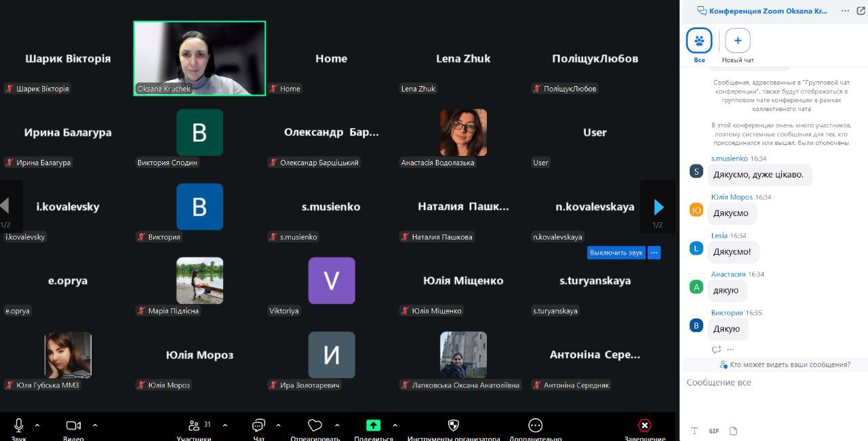Attach a file using the chat file icon
The width and height of the screenshot is (868, 441).
[733, 431]
